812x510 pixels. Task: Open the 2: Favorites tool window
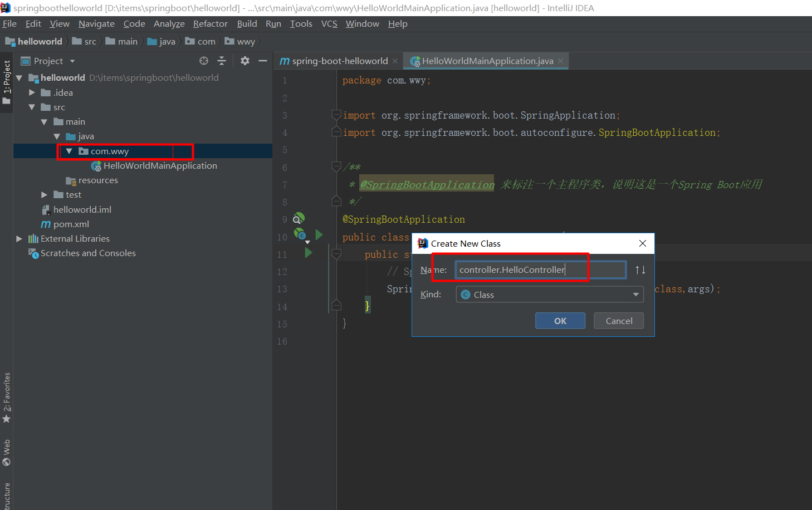(x=7, y=398)
